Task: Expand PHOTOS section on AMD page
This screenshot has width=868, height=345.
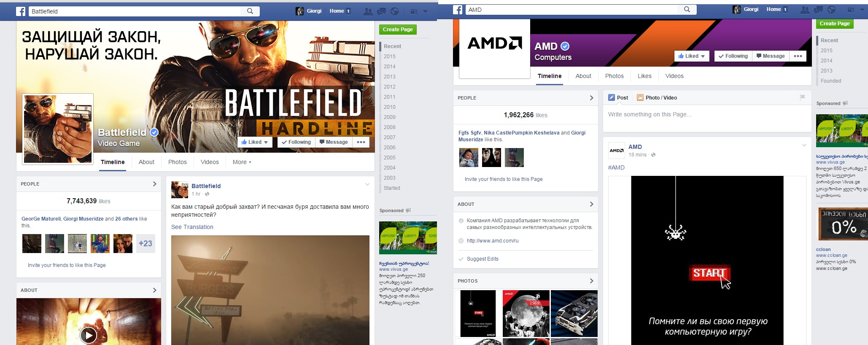Action: pos(591,281)
